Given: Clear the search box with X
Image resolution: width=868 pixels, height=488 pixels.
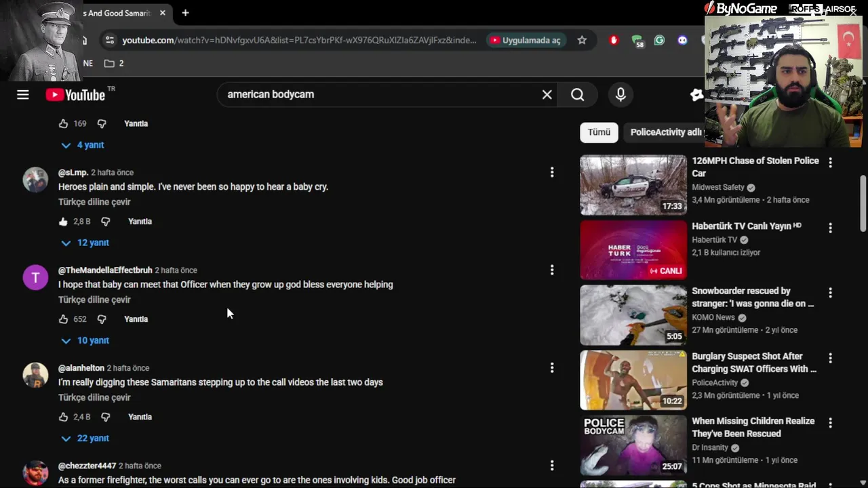Looking at the screenshot, I should [547, 95].
